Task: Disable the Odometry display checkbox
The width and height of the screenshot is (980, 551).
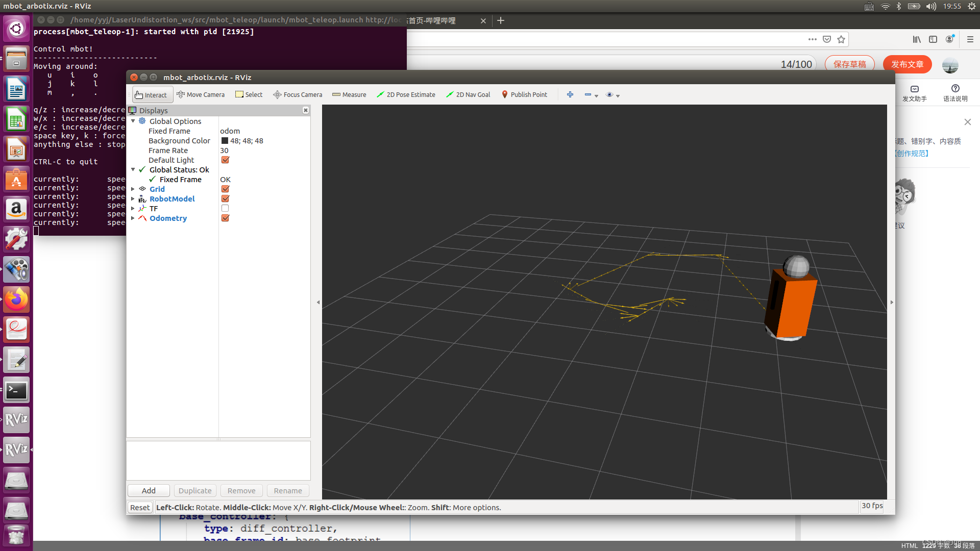Action: tap(225, 218)
